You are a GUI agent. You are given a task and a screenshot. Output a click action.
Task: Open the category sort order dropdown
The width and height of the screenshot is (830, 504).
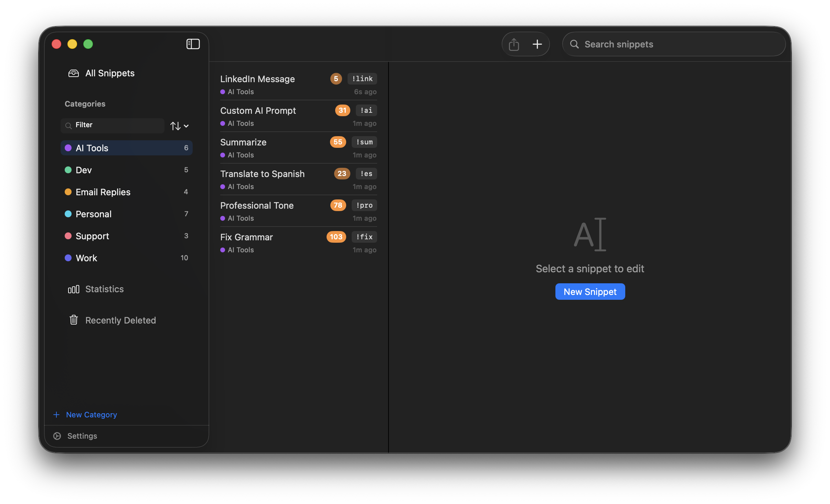[x=179, y=126]
